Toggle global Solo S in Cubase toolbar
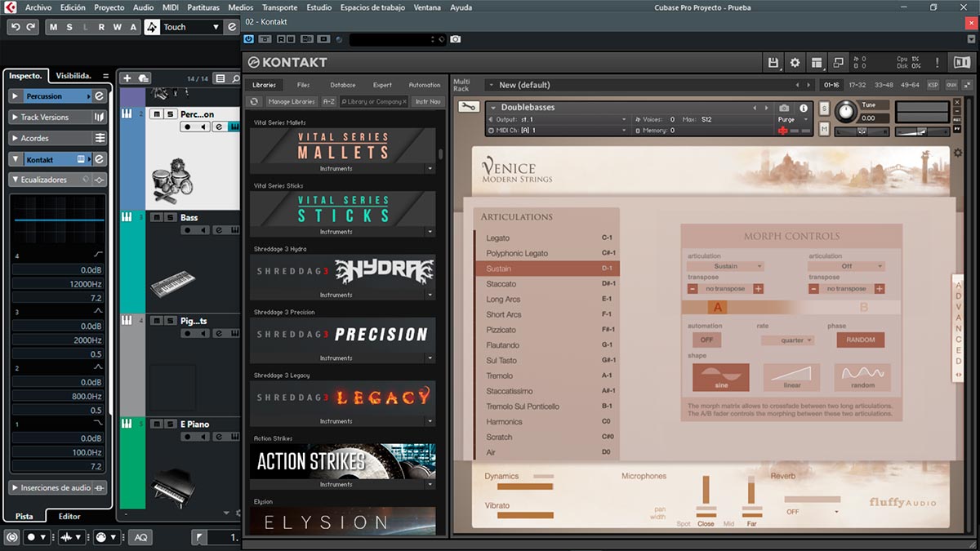The height and width of the screenshot is (551, 980). click(69, 27)
